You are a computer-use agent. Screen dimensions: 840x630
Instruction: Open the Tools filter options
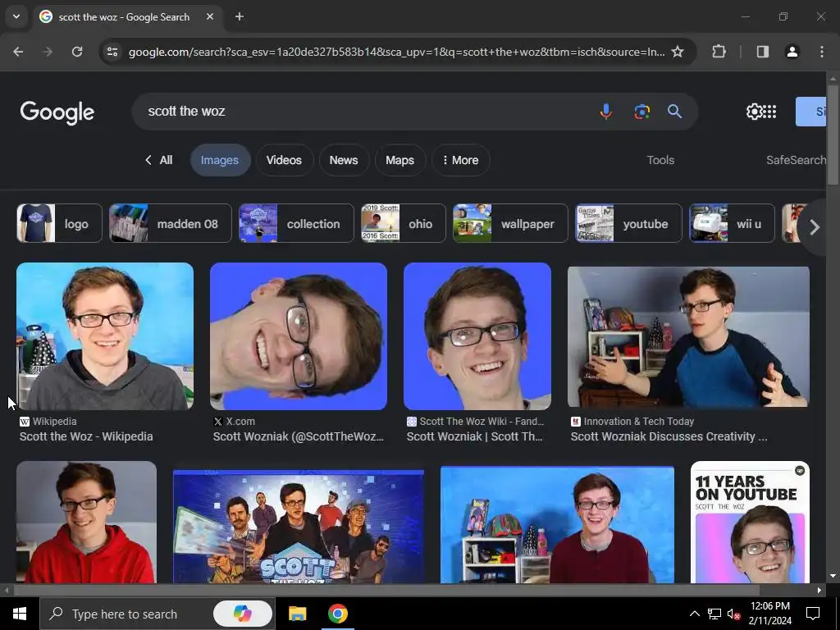[660, 160]
